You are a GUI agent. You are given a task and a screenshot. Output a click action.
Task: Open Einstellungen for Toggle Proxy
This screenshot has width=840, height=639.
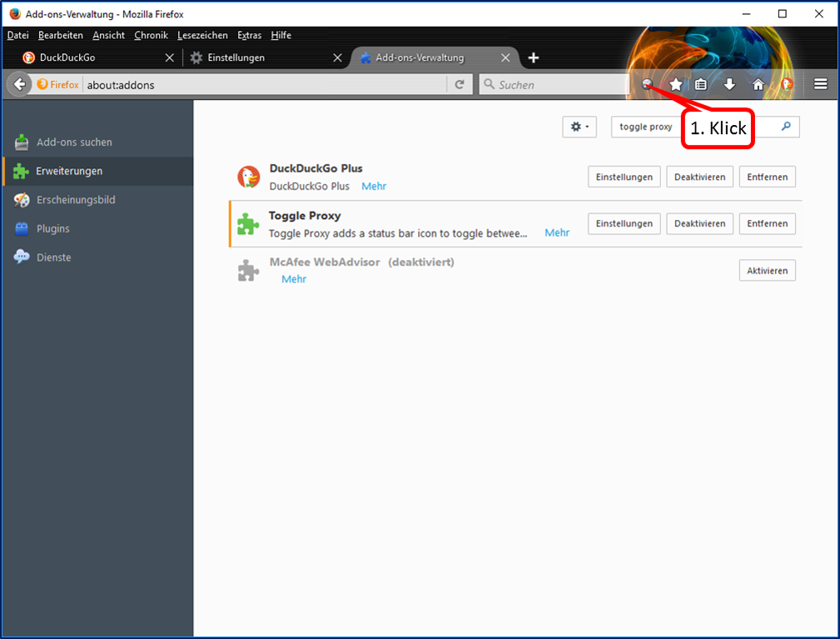[x=624, y=223]
